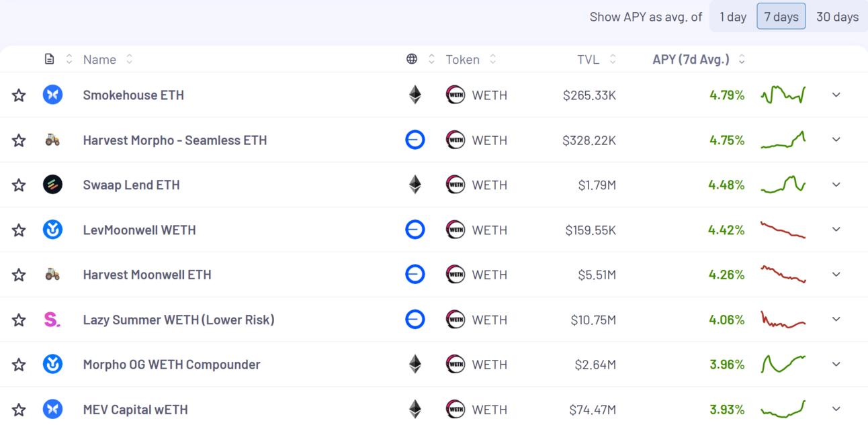The width and height of the screenshot is (868, 425).
Task: Click Ethereum chain icon for Smokehouse ETH
Action: point(415,95)
